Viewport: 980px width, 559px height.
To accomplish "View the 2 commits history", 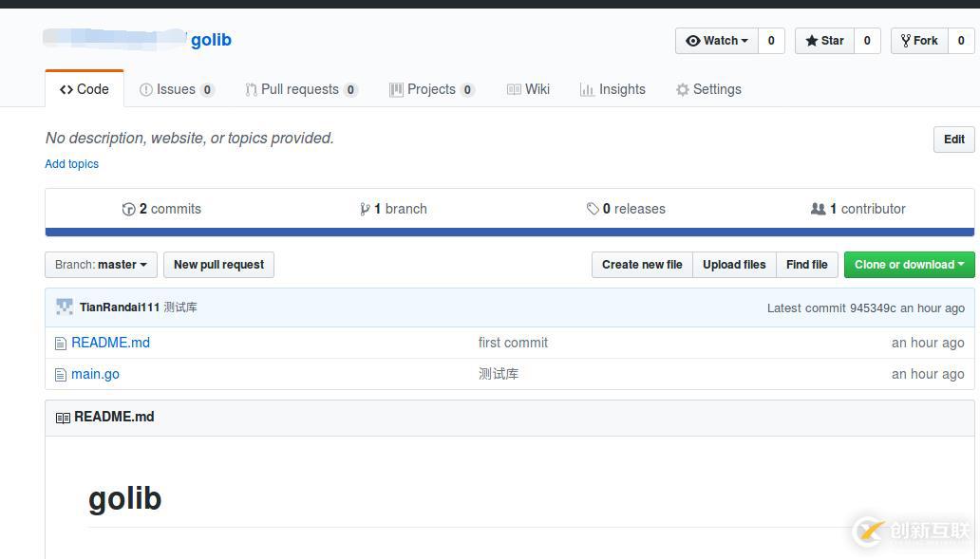I will (x=161, y=209).
